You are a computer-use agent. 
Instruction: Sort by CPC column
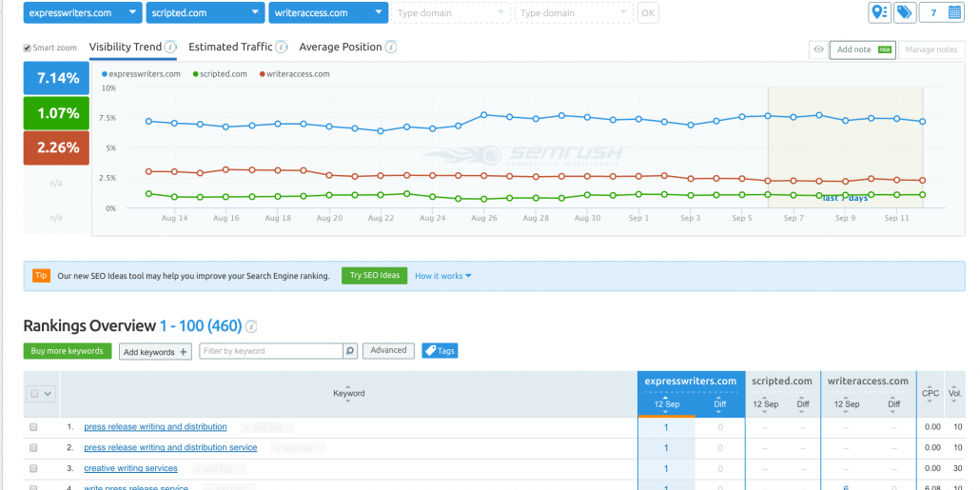(930, 394)
